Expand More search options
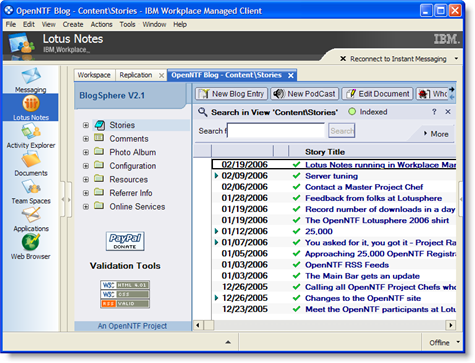Screen dimensions: 475x363 pos(436,134)
